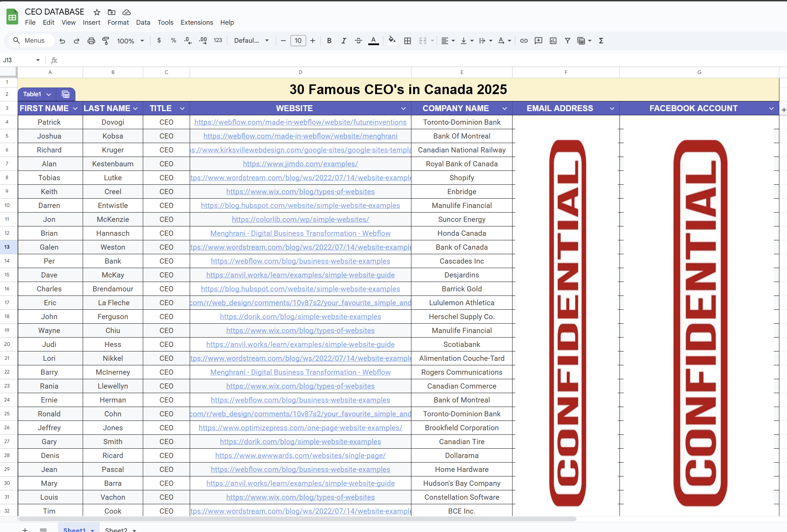This screenshot has width=787, height=532.
Task: Expand the FIRST NAME column filter dropdown
Action: coord(75,108)
